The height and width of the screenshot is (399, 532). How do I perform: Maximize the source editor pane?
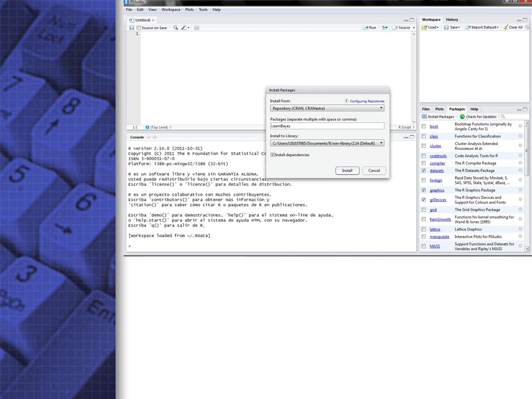pos(412,21)
